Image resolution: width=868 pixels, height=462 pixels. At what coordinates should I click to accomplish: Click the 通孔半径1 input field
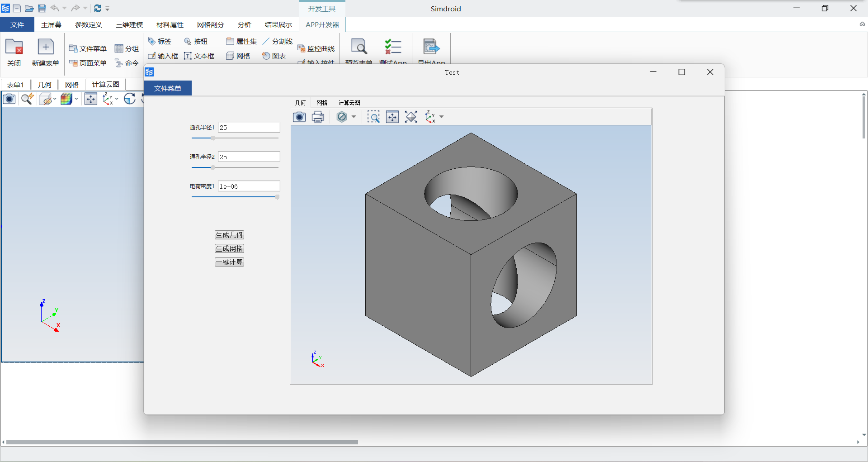click(249, 127)
